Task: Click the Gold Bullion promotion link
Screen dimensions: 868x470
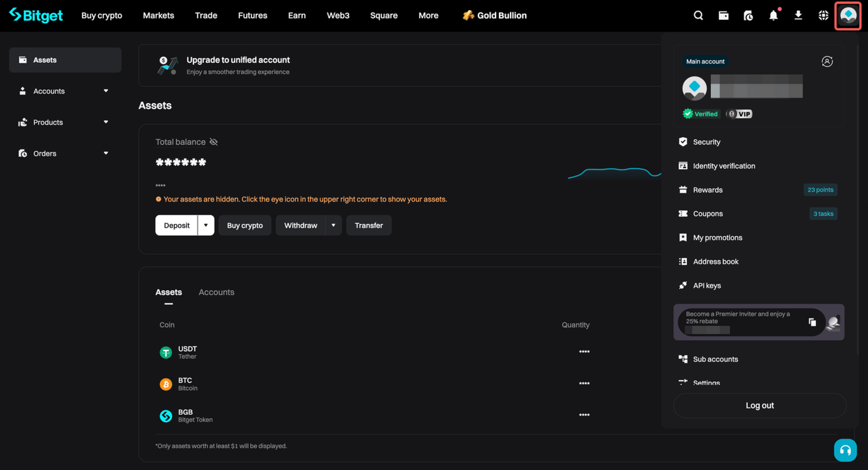Action: [494, 15]
